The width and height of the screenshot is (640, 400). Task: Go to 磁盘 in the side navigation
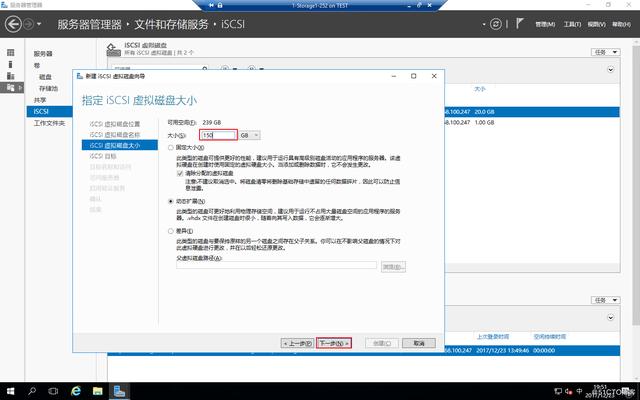(45, 77)
